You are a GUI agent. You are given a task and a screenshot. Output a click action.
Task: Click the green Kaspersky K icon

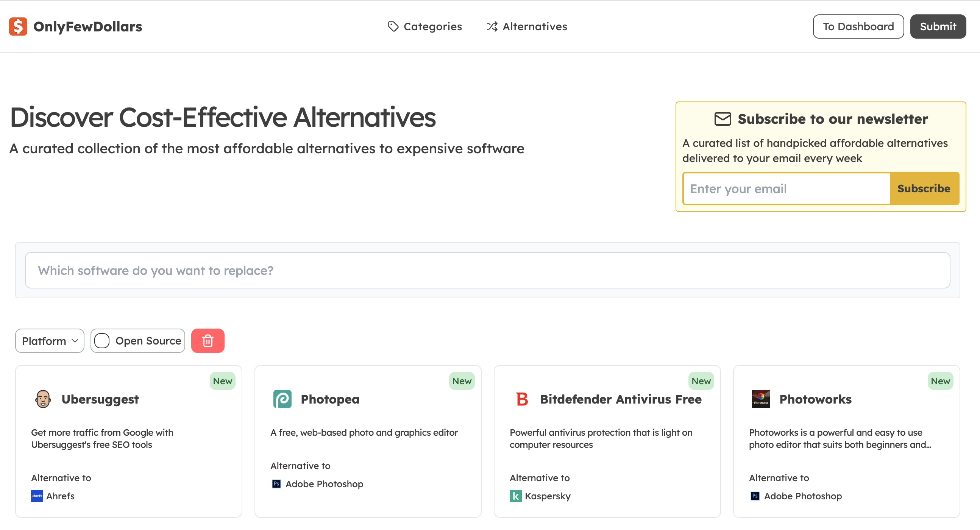point(515,496)
